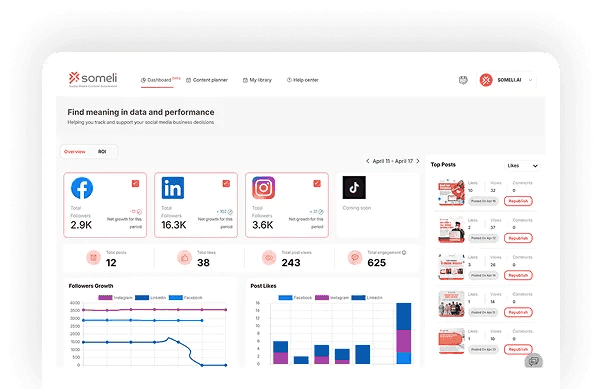
Task: Click the SOMELI.AI account avatar
Action: tap(486, 80)
